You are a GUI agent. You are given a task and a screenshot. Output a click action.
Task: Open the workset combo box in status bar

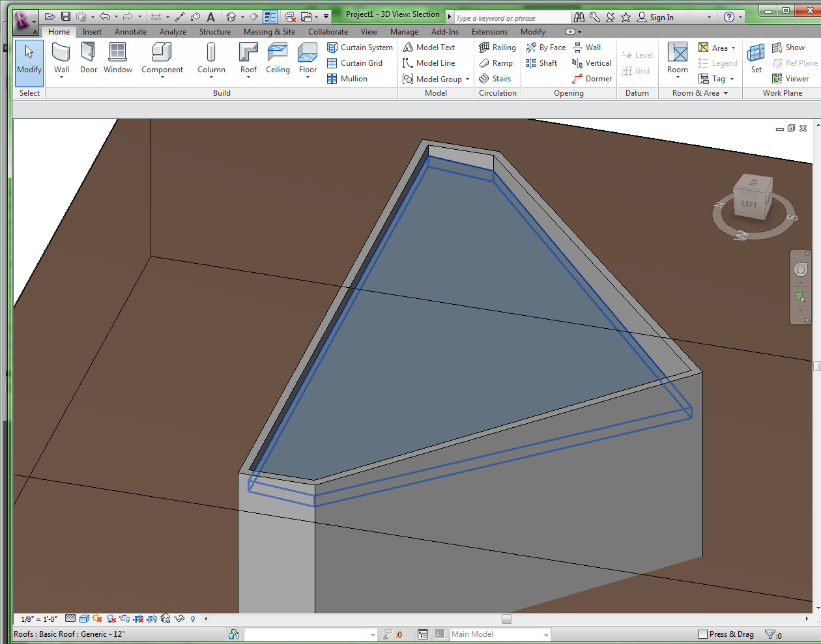(311, 634)
